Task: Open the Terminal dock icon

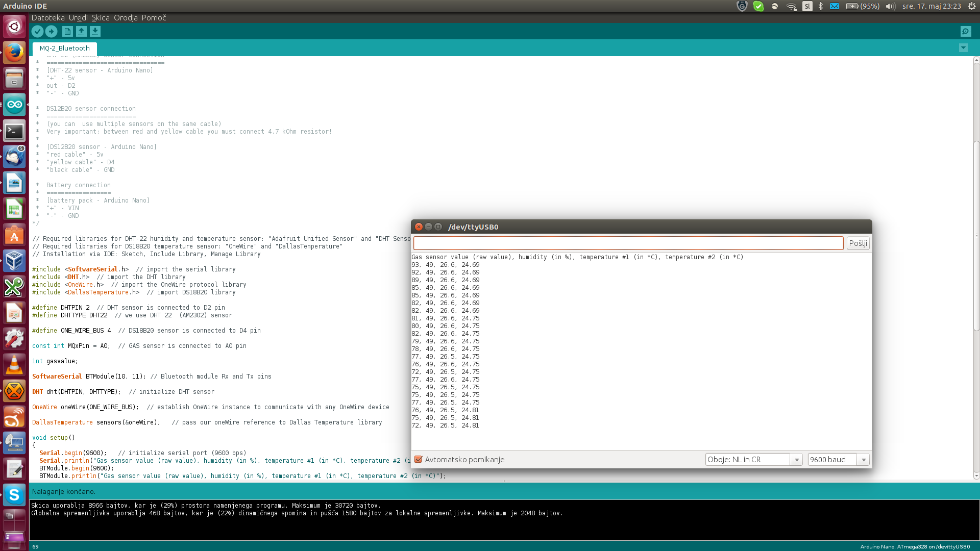Action: coord(14,131)
